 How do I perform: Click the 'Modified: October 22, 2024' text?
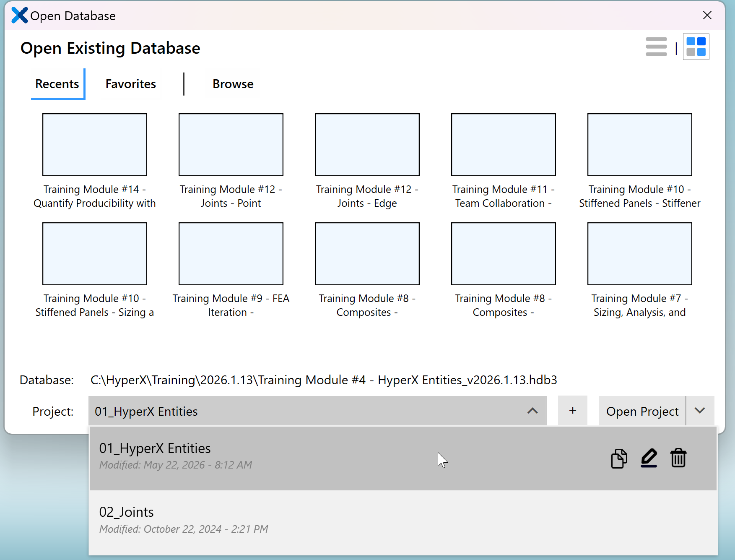point(184,529)
